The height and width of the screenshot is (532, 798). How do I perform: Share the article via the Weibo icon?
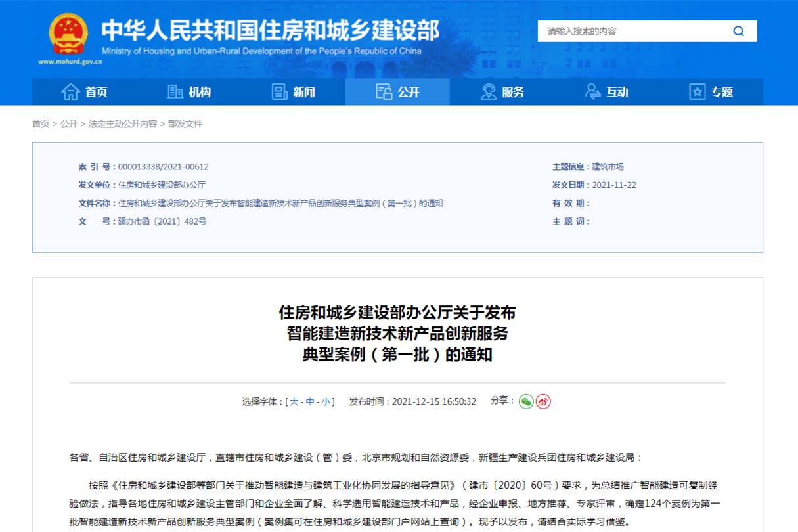[x=543, y=401]
